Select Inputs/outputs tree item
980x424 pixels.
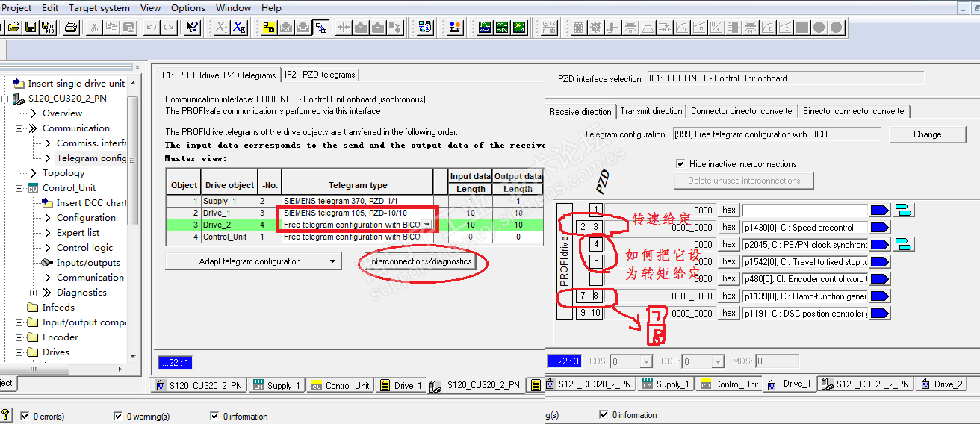(x=88, y=263)
